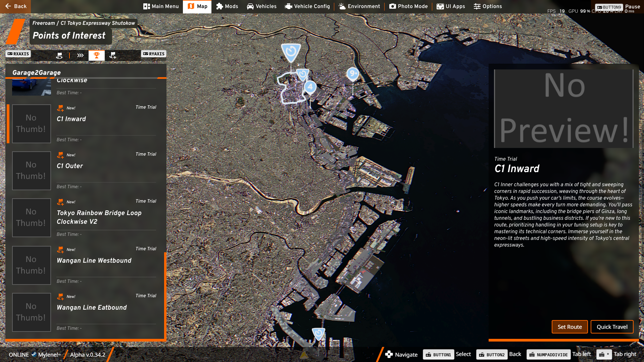Click the New! flag icon on C1 Outer

pos(60,155)
